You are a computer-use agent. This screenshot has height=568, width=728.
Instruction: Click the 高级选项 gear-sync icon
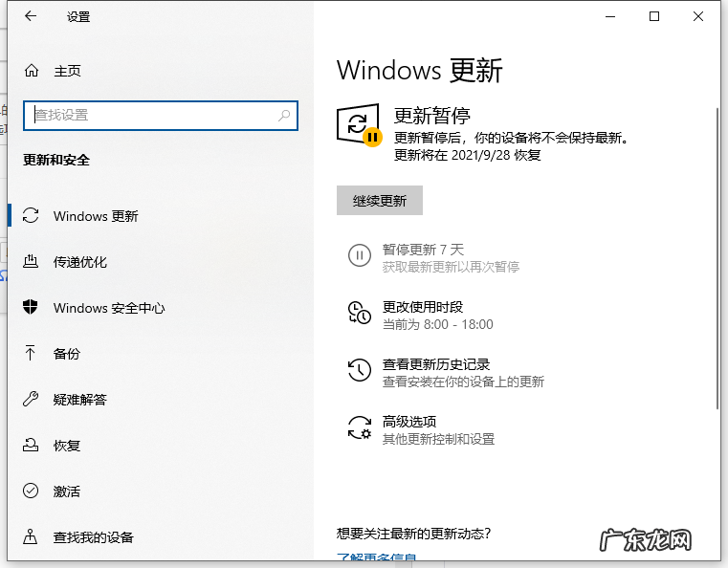point(360,427)
